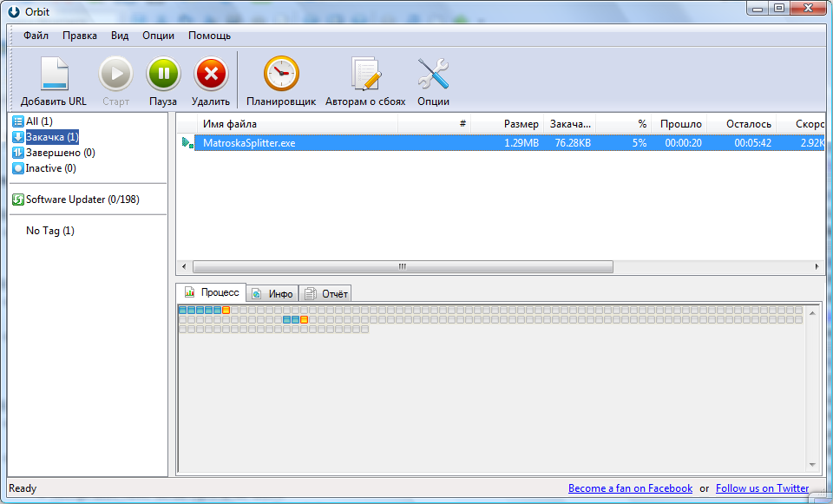Viewport: 833px width, 504px height.
Task: Open Опции wrench and screwdriver icon
Action: [433, 74]
